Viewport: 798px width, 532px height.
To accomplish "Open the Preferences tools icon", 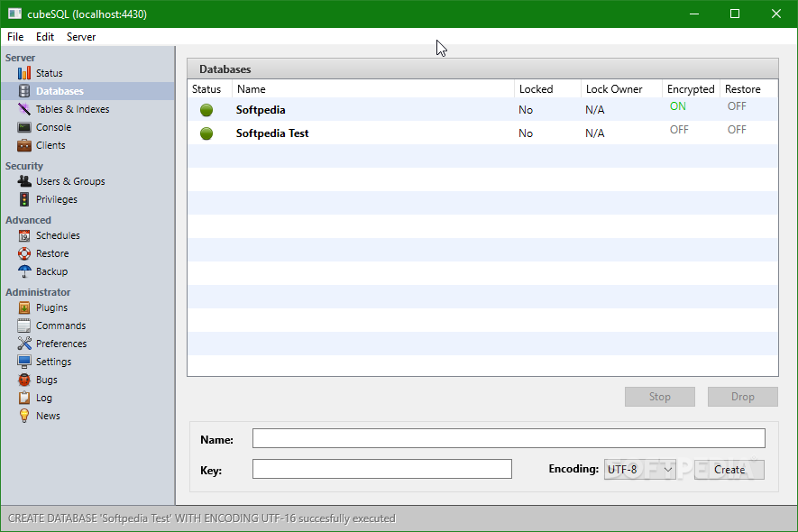I will click(x=24, y=344).
